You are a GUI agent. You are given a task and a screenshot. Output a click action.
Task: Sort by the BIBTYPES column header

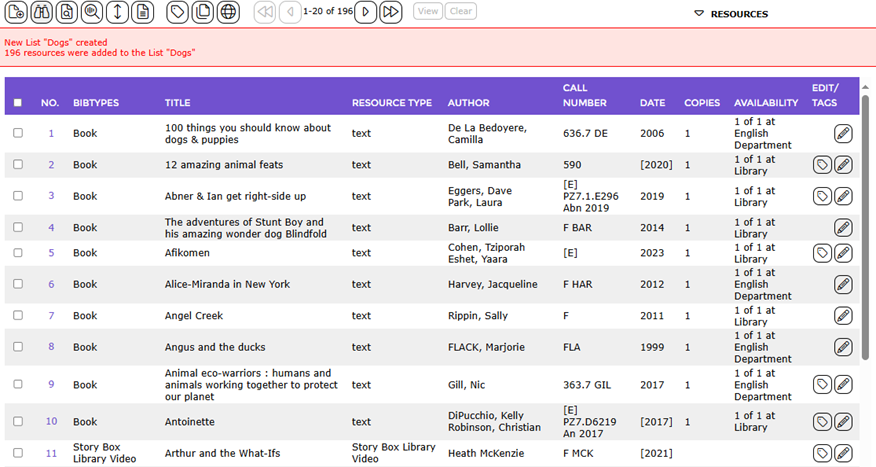[96, 103]
